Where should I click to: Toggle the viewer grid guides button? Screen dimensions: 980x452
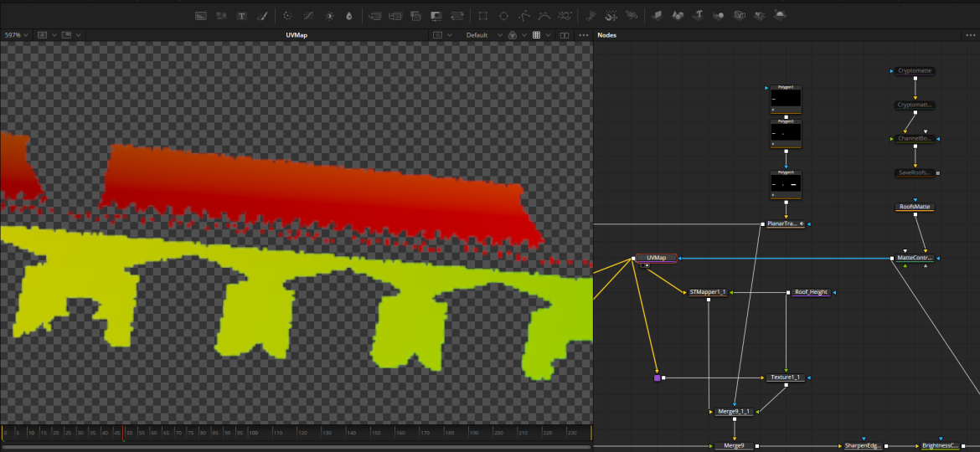point(537,35)
